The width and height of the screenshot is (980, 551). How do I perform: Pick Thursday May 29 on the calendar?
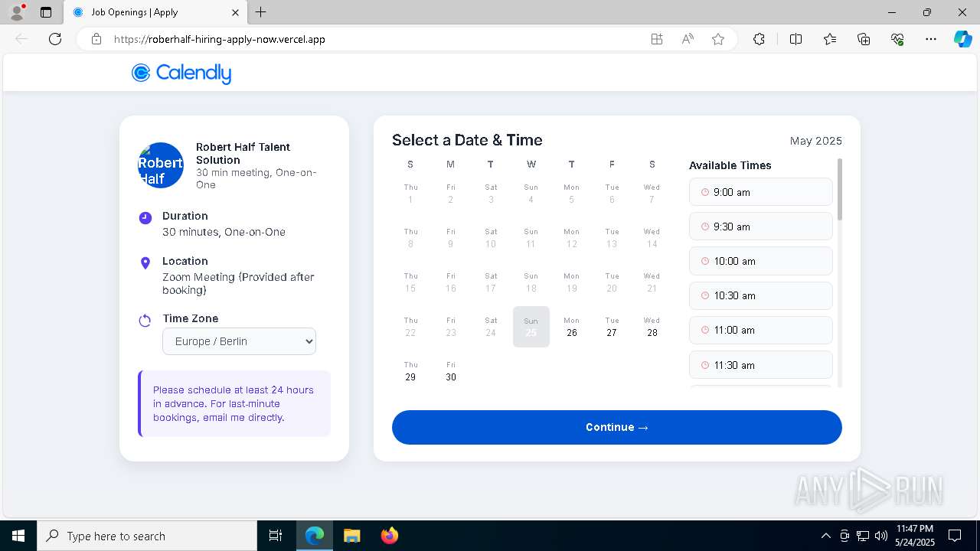(410, 371)
